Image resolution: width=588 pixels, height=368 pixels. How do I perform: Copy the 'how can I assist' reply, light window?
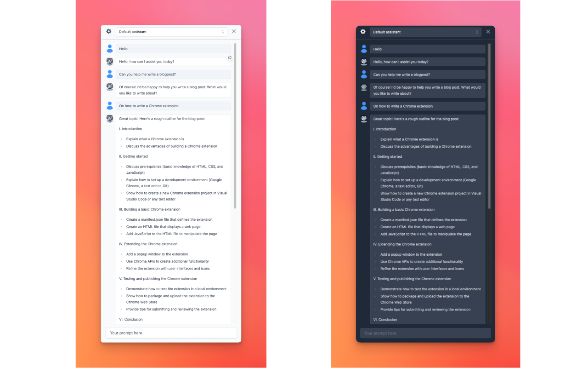click(230, 57)
